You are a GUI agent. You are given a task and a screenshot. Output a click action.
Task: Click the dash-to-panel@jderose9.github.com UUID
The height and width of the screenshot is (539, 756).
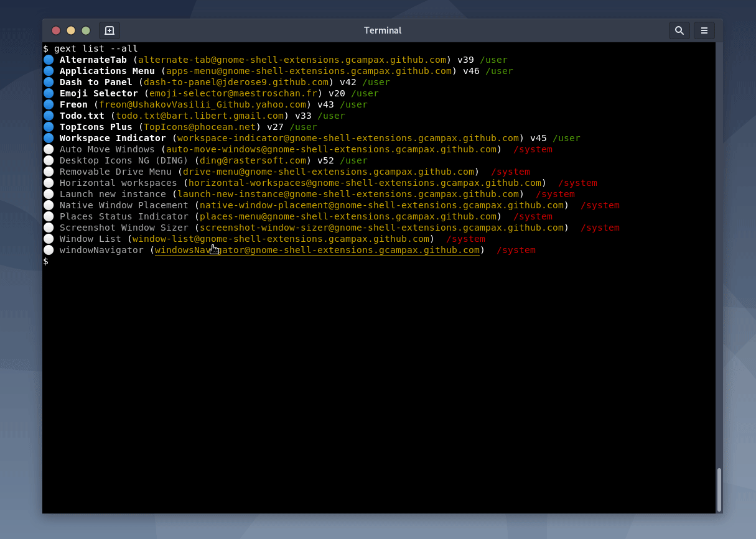tap(236, 82)
